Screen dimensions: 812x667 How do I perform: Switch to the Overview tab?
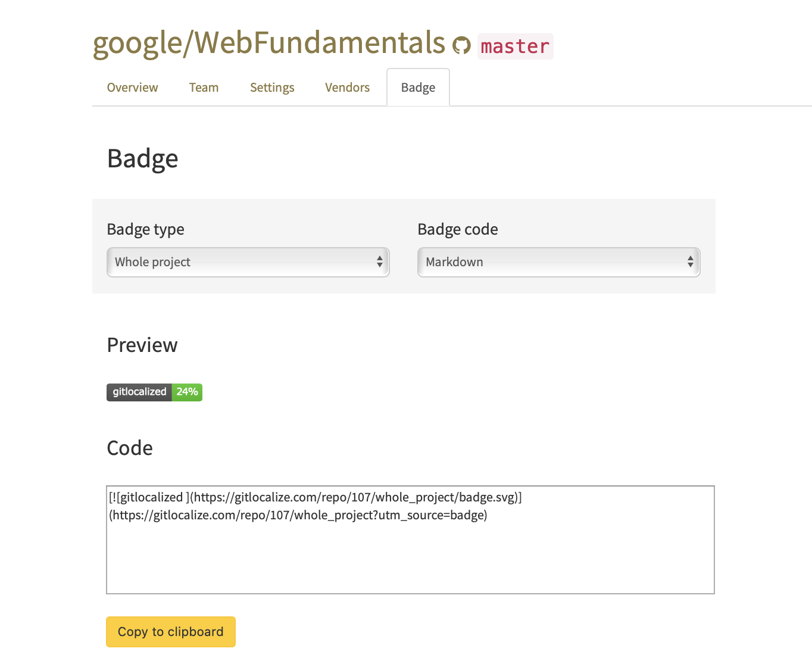pos(132,88)
